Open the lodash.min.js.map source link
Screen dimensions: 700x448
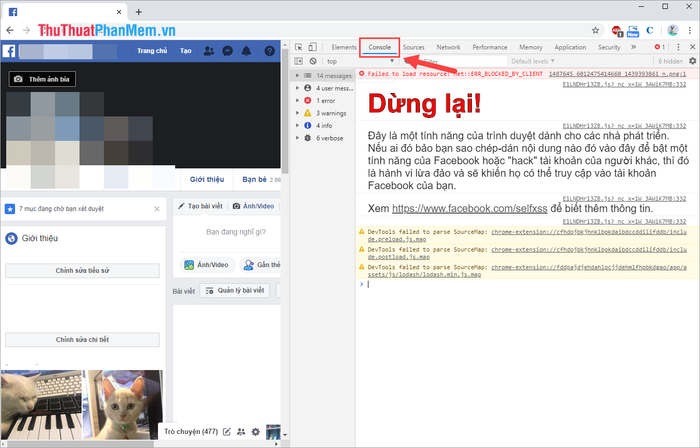point(527,271)
